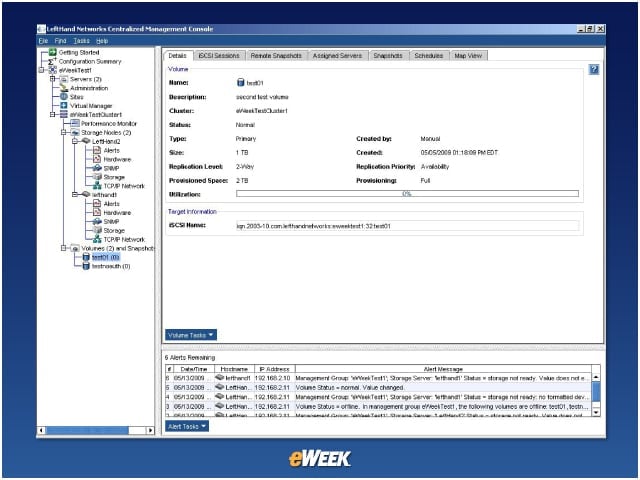Switch to the iSCSI Sessions tab
The width and height of the screenshot is (640, 480).
[x=219, y=56]
